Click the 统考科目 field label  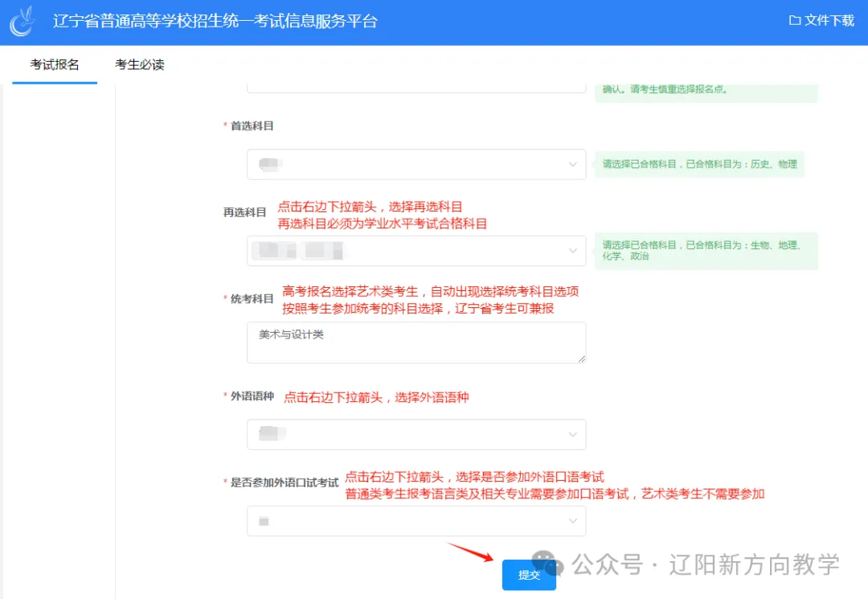click(x=252, y=299)
